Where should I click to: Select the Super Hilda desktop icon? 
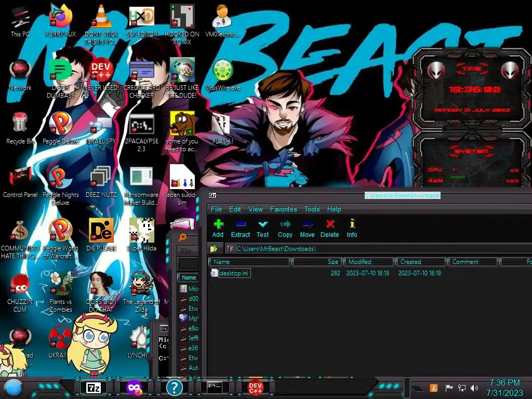point(142,235)
